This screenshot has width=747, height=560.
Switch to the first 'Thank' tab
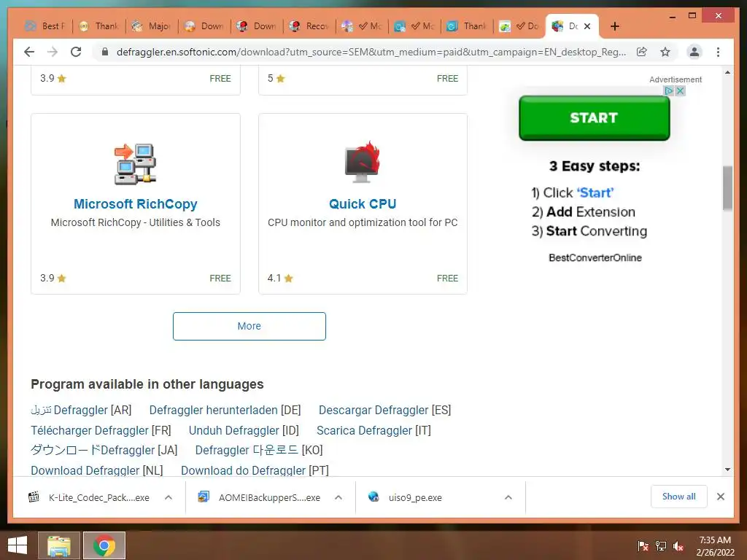(x=99, y=26)
